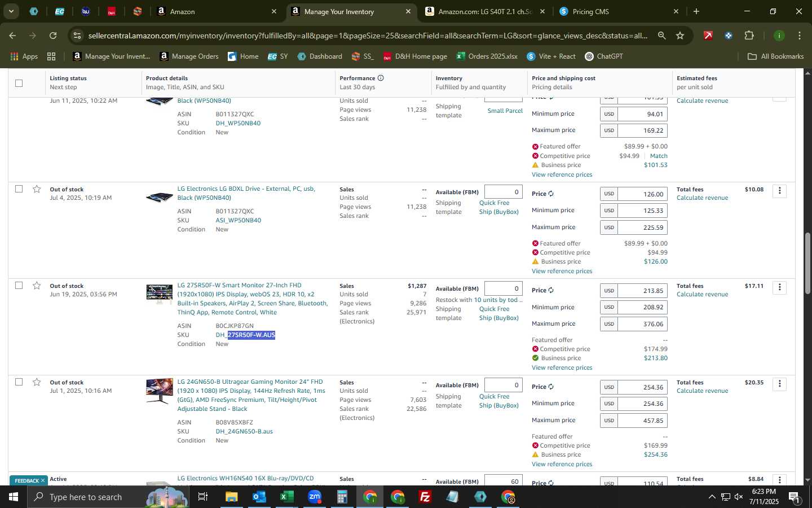Open Excel from the taskbar
The width and height of the screenshot is (812, 508).
tap(286, 497)
